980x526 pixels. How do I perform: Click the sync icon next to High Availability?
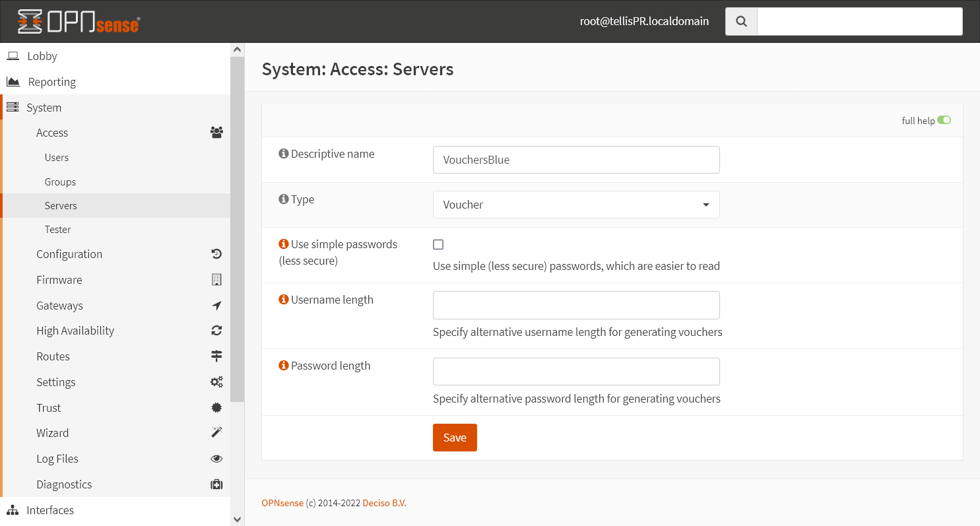point(216,331)
